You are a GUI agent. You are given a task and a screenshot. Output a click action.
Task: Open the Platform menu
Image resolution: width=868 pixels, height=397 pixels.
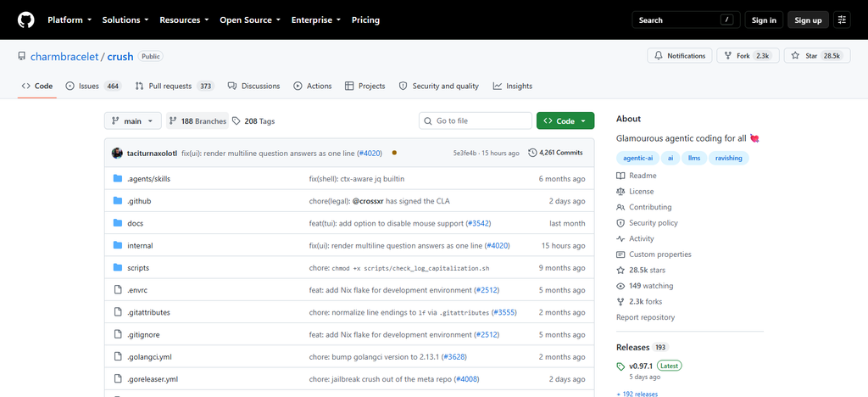70,20
